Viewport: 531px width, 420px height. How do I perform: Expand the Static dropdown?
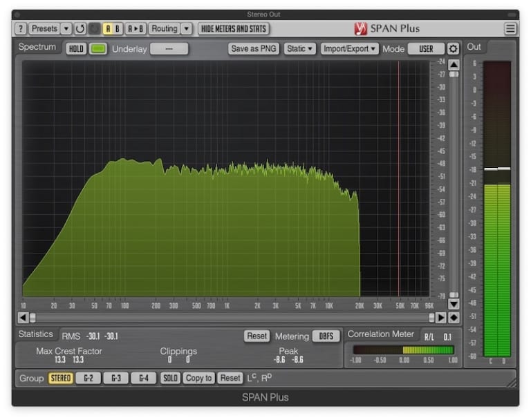pos(300,49)
